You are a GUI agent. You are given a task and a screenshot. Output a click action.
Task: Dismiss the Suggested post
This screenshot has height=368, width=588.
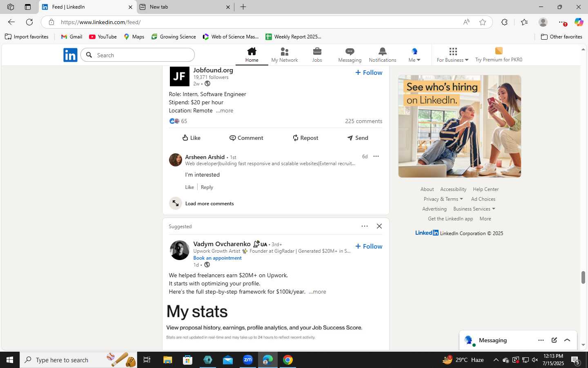click(379, 226)
